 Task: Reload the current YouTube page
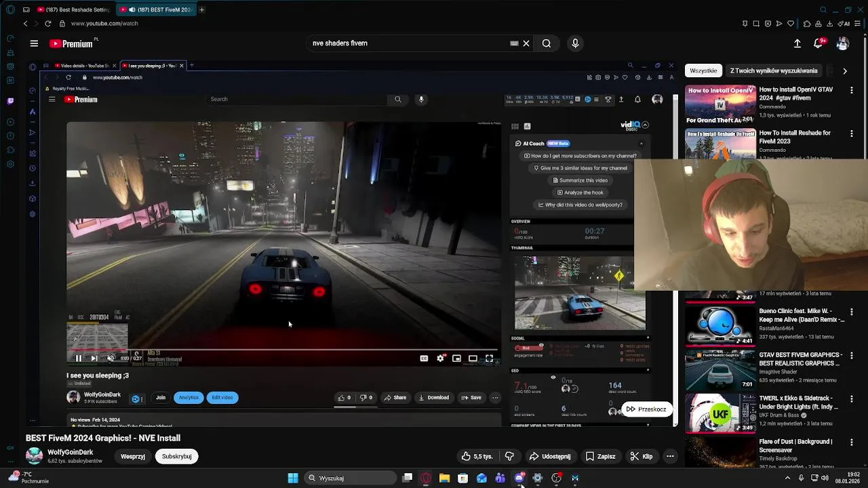pyautogui.click(x=47, y=23)
